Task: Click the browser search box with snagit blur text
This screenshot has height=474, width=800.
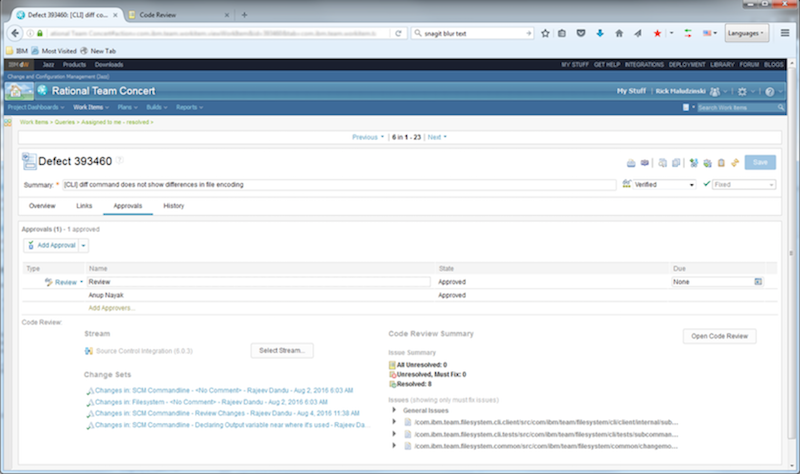Action: pos(472,33)
